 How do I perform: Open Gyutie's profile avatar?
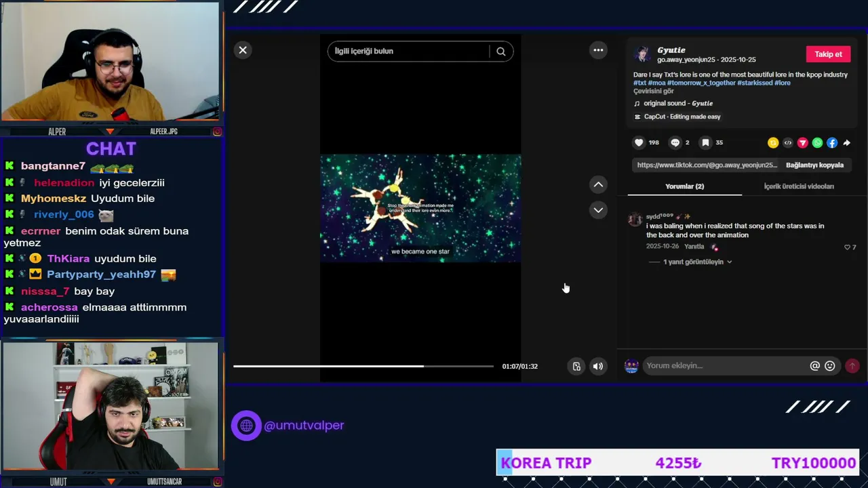pos(642,54)
